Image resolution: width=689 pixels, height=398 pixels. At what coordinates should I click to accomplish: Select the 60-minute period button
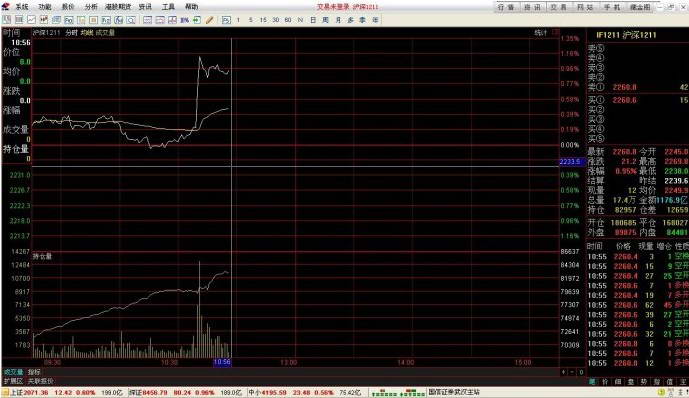coord(288,20)
